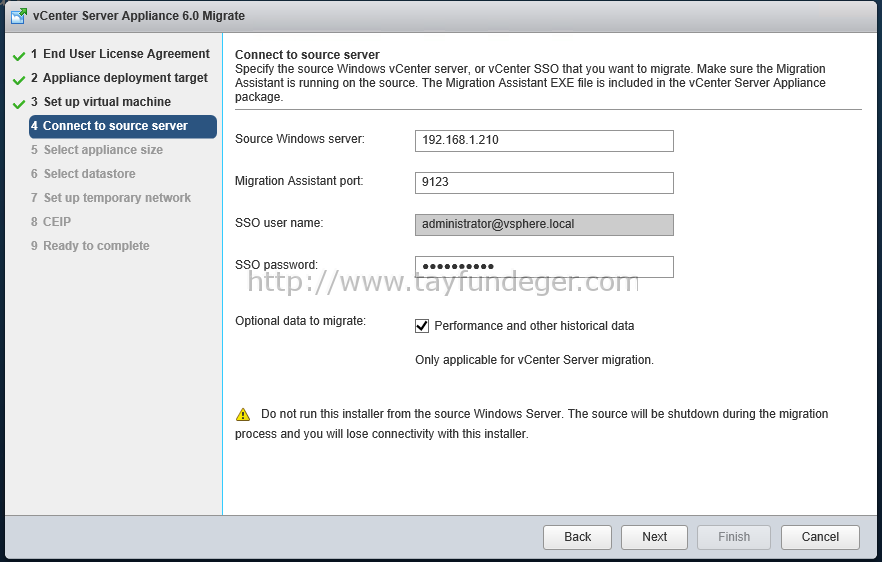Go to step 3 Set up virtual machine
The height and width of the screenshot is (562, 882).
tap(101, 102)
